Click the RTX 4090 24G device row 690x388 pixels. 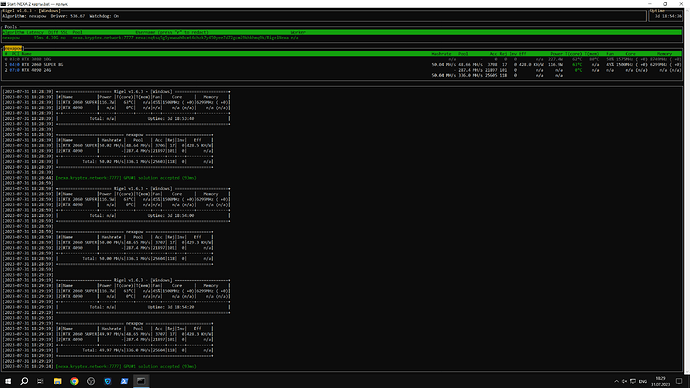click(342, 70)
